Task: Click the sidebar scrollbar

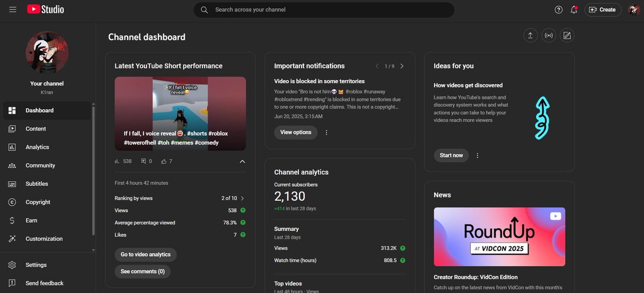Action: coord(94,171)
